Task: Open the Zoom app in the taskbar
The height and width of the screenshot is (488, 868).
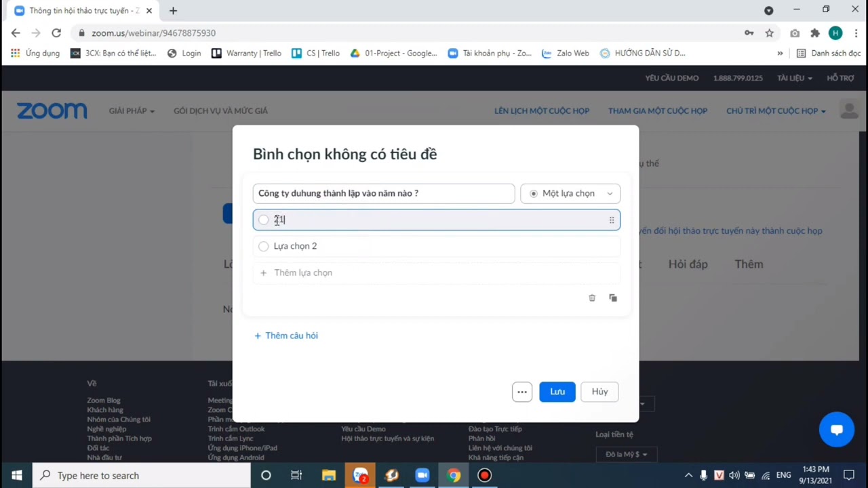Action: [x=422, y=475]
